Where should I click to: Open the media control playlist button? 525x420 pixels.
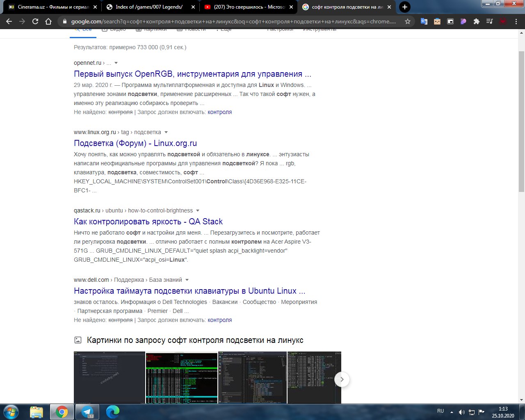pyautogui.click(x=489, y=21)
